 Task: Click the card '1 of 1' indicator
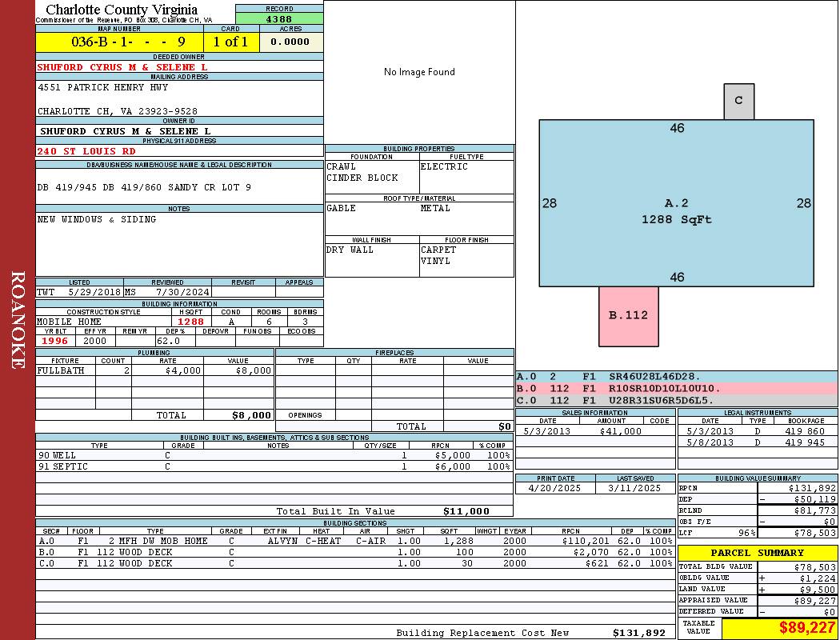(230, 42)
